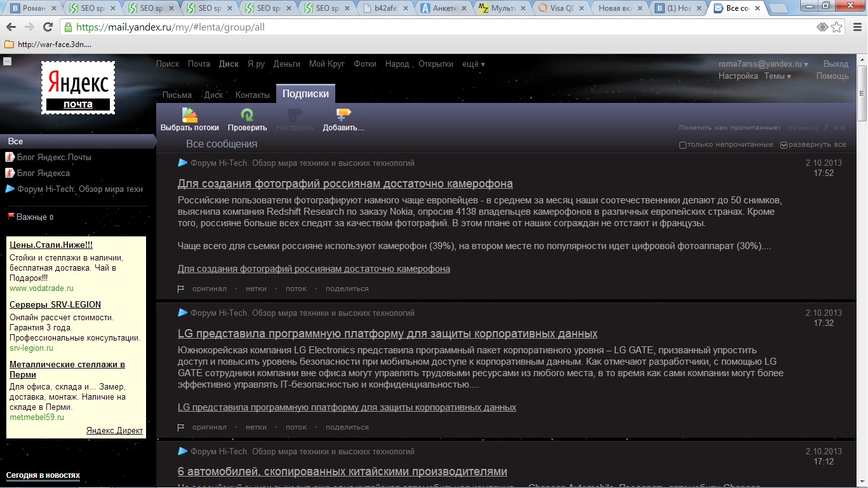Screen dimensions: 868x488
Task: Open war-face.3dn bookmark folder
Action: pos(48,44)
